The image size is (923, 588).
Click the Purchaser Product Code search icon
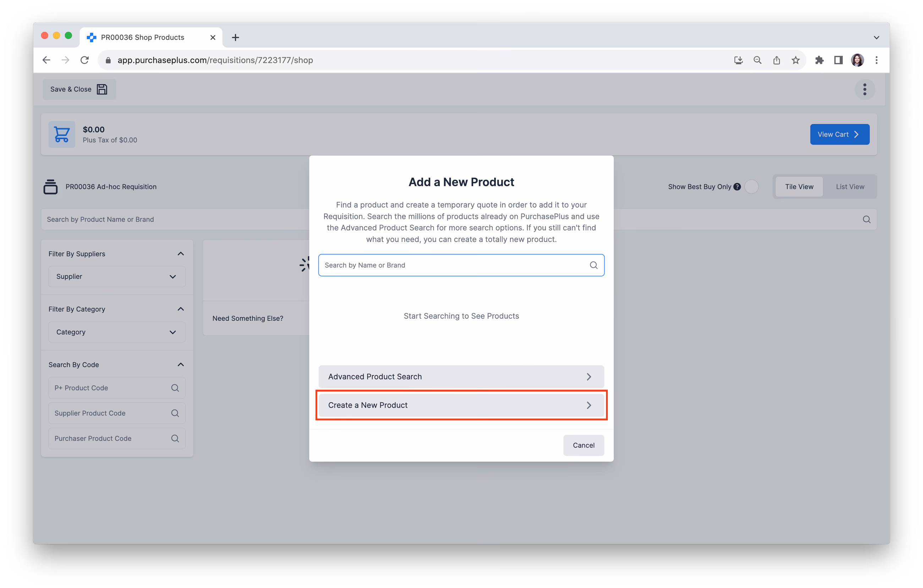(175, 438)
